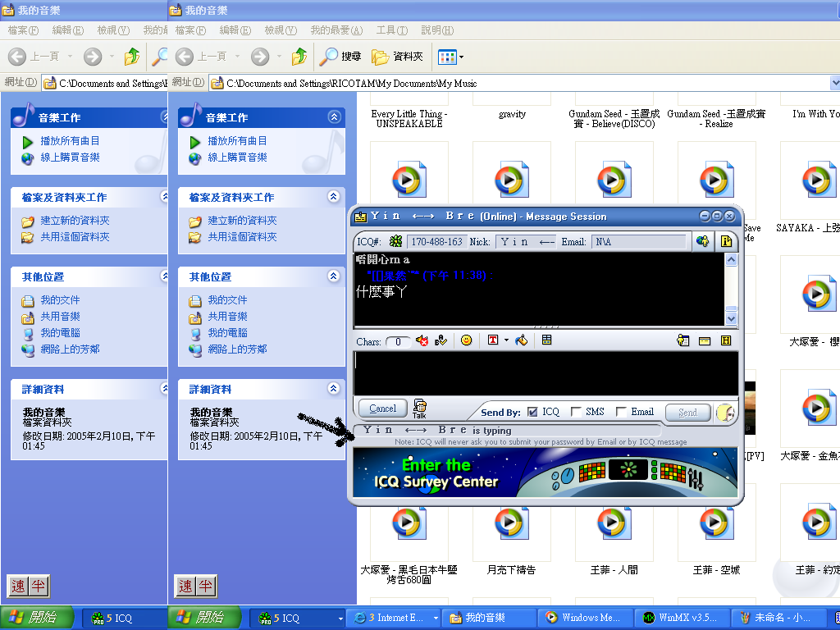Viewport: 840px width, 630px height.
Task: Click the Cancel button in ICQ window
Action: pyautogui.click(x=382, y=409)
